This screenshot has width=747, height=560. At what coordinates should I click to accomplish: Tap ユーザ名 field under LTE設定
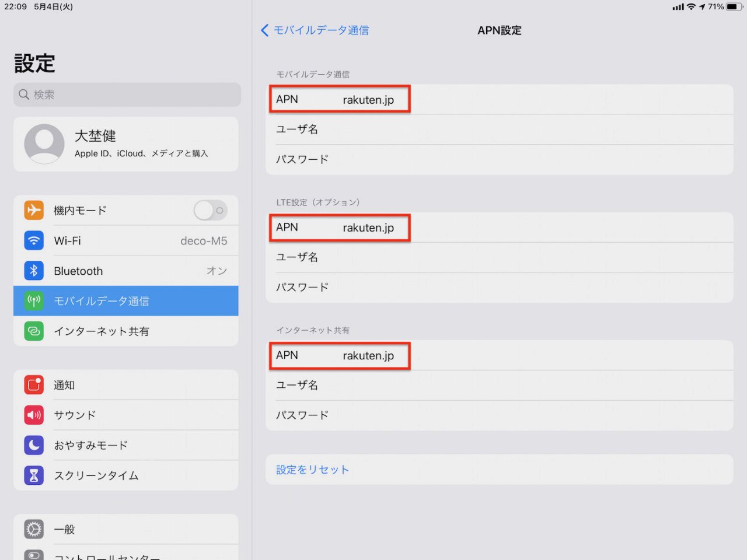[x=499, y=257]
